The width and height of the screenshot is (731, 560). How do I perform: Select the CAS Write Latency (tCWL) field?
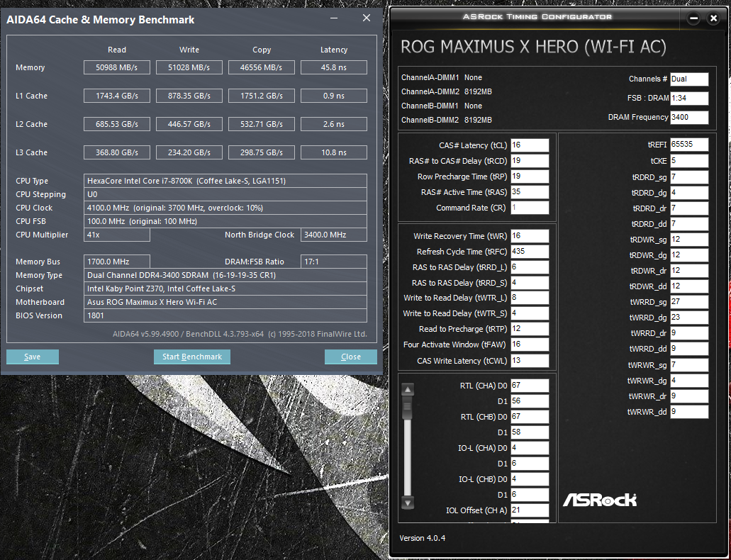click(x=530, y=360)
